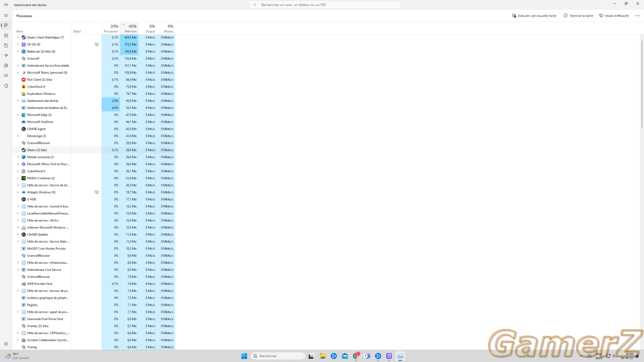Expand the OP.GG process group
The width and height of the screenshot is (644, 362).
click(x=18, y=45)
